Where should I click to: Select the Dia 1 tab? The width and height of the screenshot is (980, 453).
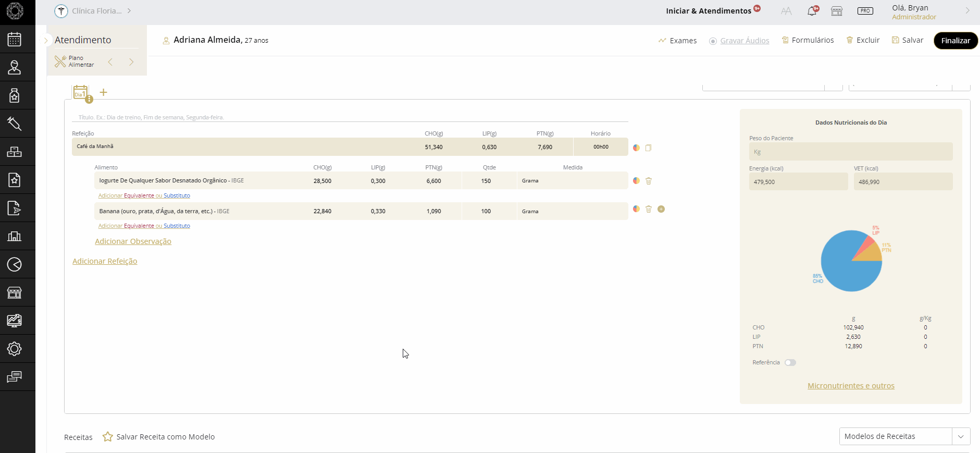81,93
